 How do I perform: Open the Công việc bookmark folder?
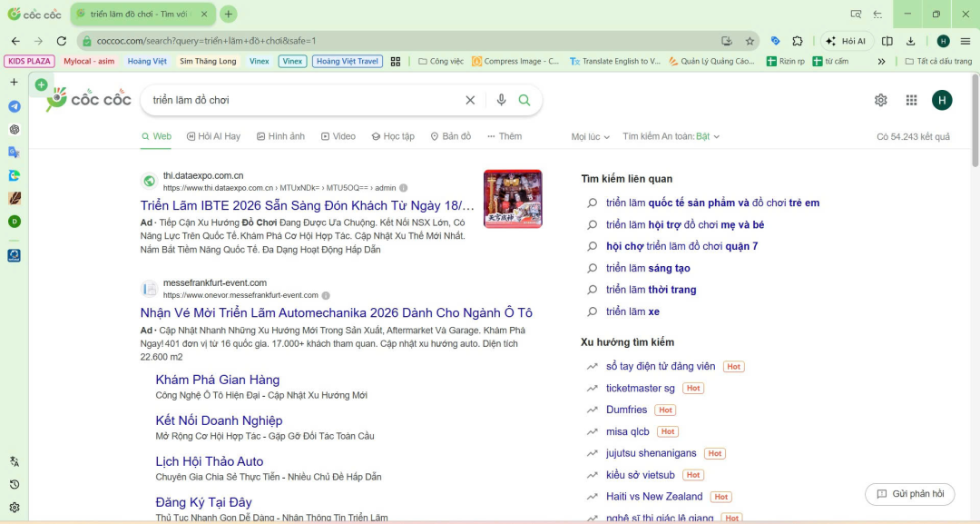(441, 61)
